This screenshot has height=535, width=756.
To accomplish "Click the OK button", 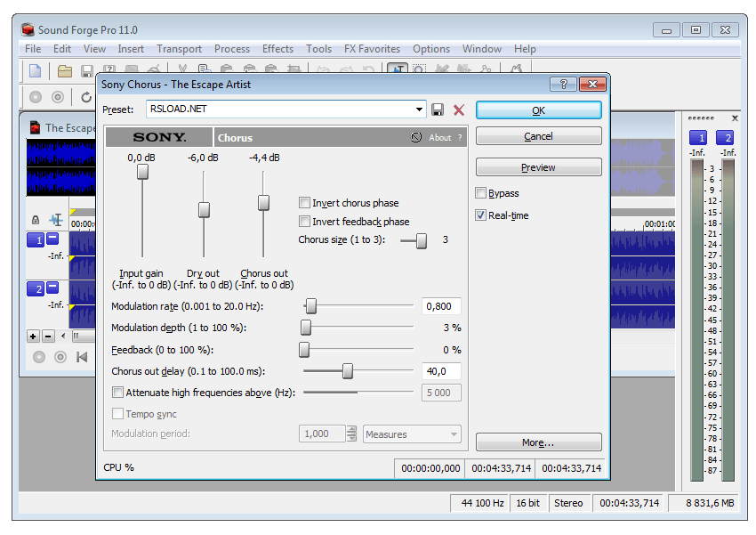I will click(x=539, y=110).
